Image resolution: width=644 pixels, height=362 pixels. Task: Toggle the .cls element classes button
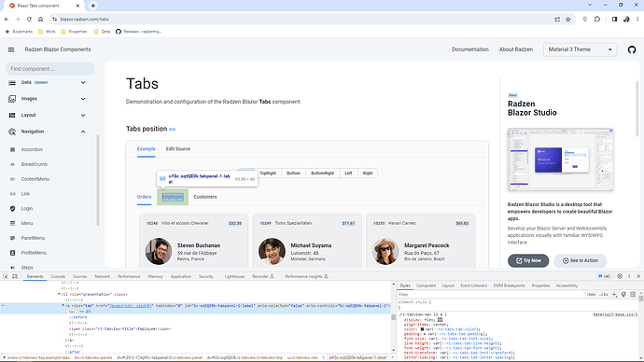click(x=603, y=295)
